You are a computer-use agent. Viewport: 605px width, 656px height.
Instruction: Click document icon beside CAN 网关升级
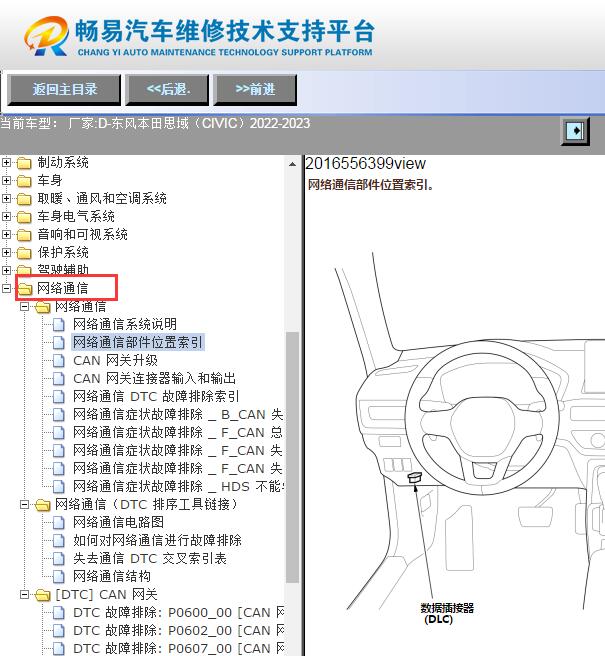pos(59,361)
